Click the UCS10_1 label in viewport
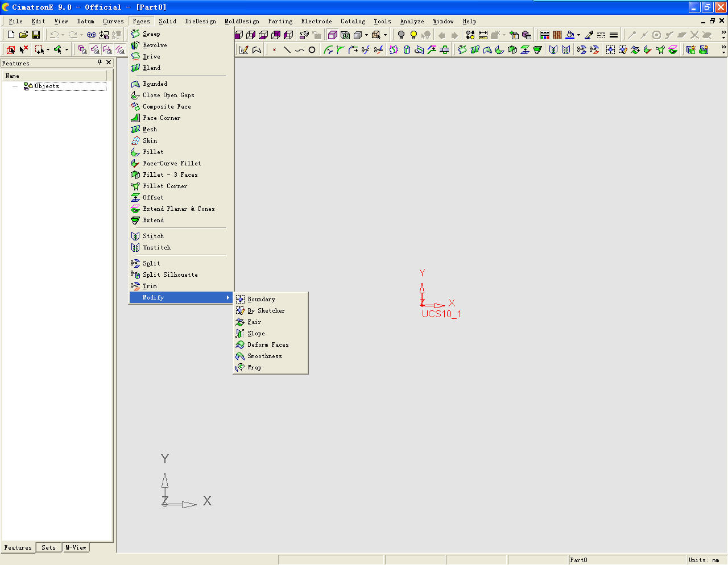The image size is (728, 565). pos(441,314)
